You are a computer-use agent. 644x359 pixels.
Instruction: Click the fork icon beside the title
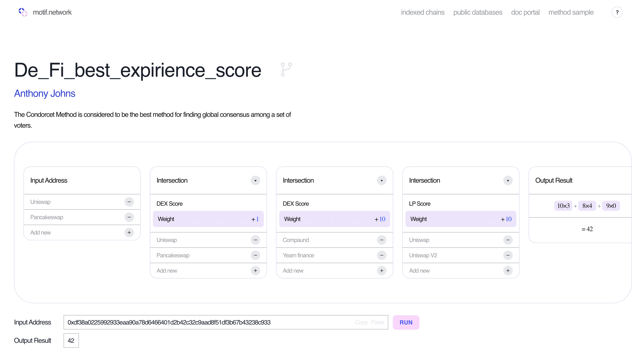point(286,69)
